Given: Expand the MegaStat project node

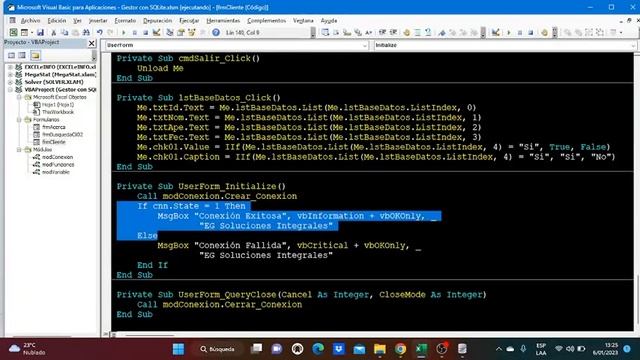Looking at the screenshot, I should click(10, 74).
